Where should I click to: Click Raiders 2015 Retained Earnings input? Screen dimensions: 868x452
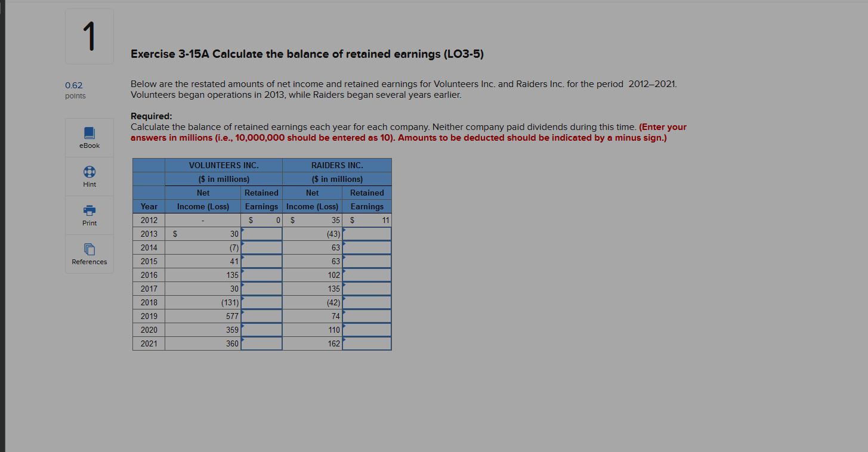(x=367, y=261)
